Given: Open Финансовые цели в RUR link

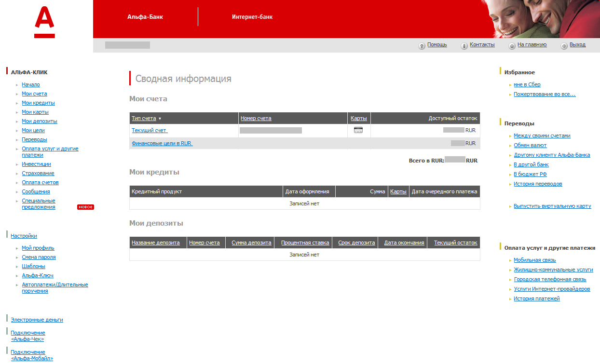Looking at the screenshot, I should coord(162,143).
